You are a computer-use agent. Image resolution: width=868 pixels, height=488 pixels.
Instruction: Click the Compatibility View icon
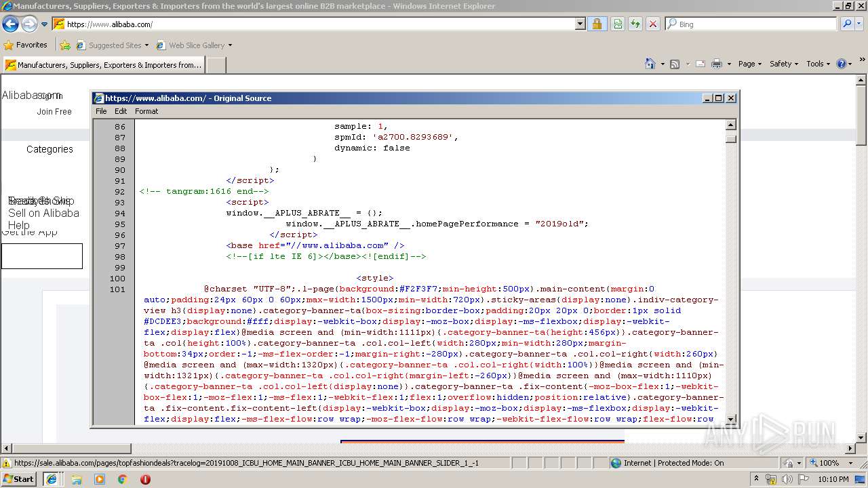click(618, 24)
